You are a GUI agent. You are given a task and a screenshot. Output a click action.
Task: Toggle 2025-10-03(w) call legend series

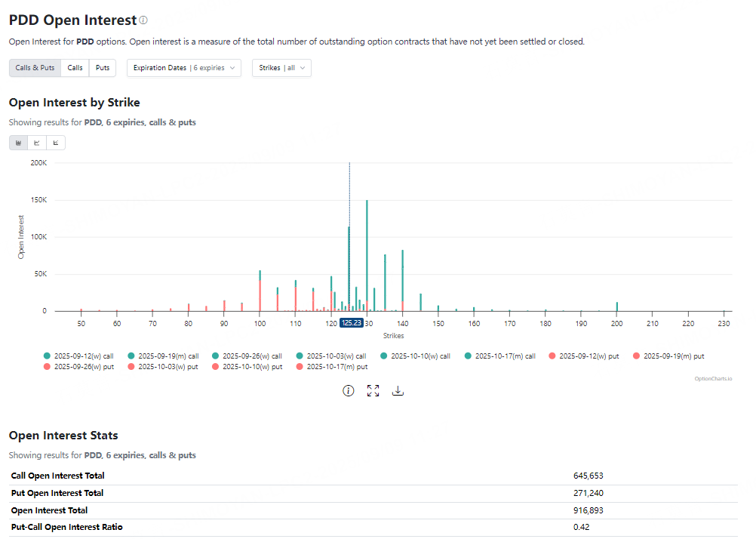coord(331,356)
